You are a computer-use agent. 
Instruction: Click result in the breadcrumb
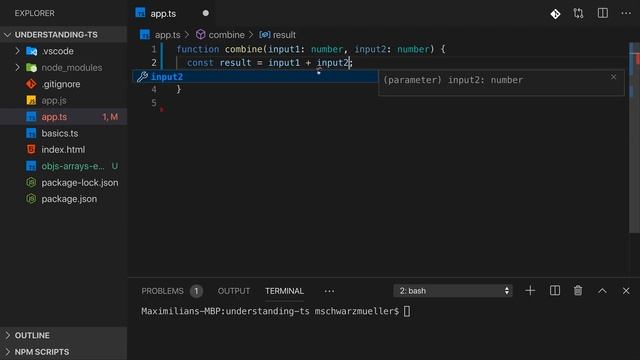pyautogui.click(x=284, y=35)
